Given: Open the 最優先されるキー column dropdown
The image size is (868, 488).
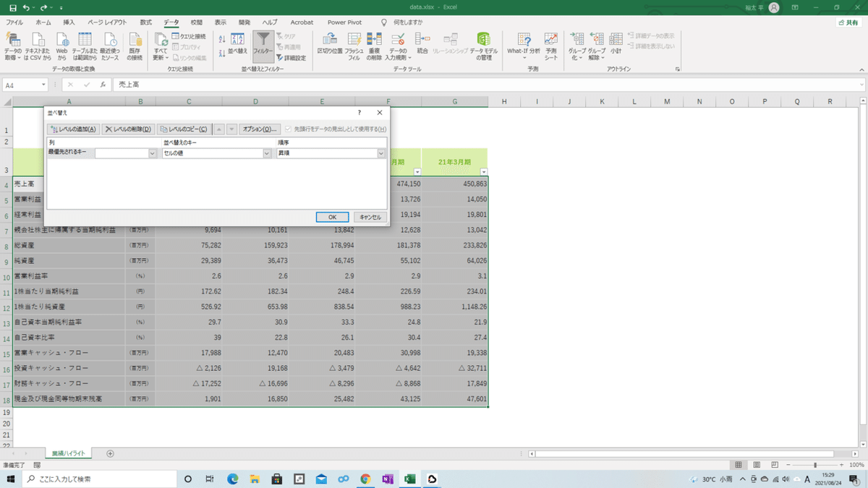Looking at the screenshot, I should 153,153.
